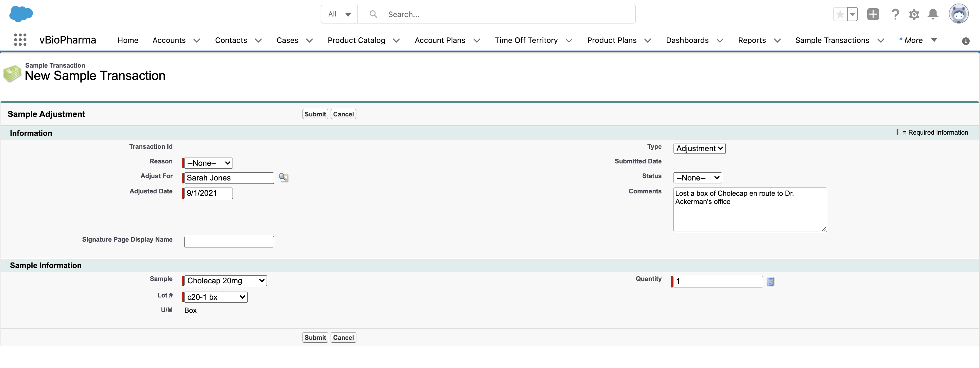Image resolution: width=980 pixels, height=368 pixels.
Task: Change the Sample dropdown from Cholecap 20mg
Action: 225,281
